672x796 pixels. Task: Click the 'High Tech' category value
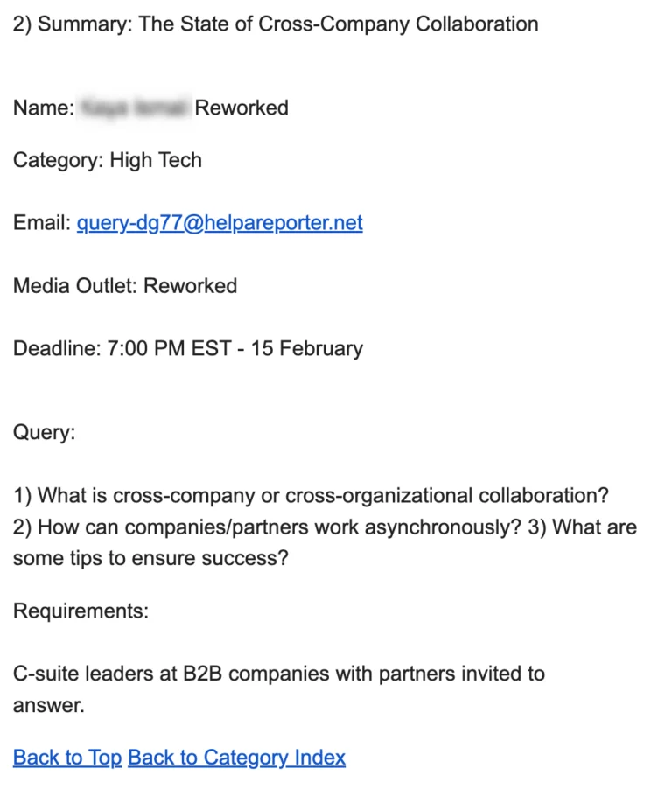coord(156,160)
